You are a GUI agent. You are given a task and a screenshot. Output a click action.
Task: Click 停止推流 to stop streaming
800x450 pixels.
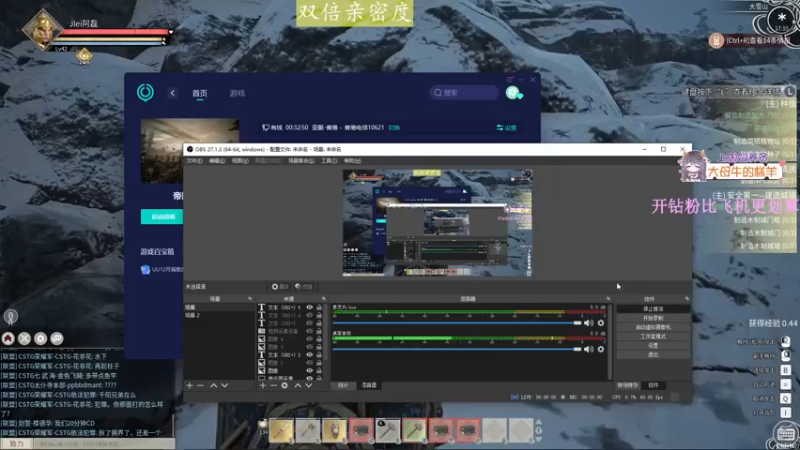point(653,309)
